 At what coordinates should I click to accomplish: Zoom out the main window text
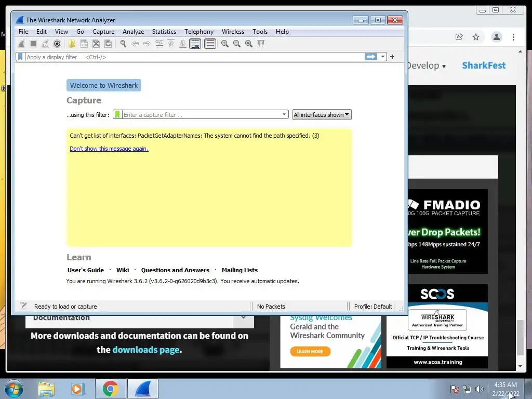pos(237,44)
